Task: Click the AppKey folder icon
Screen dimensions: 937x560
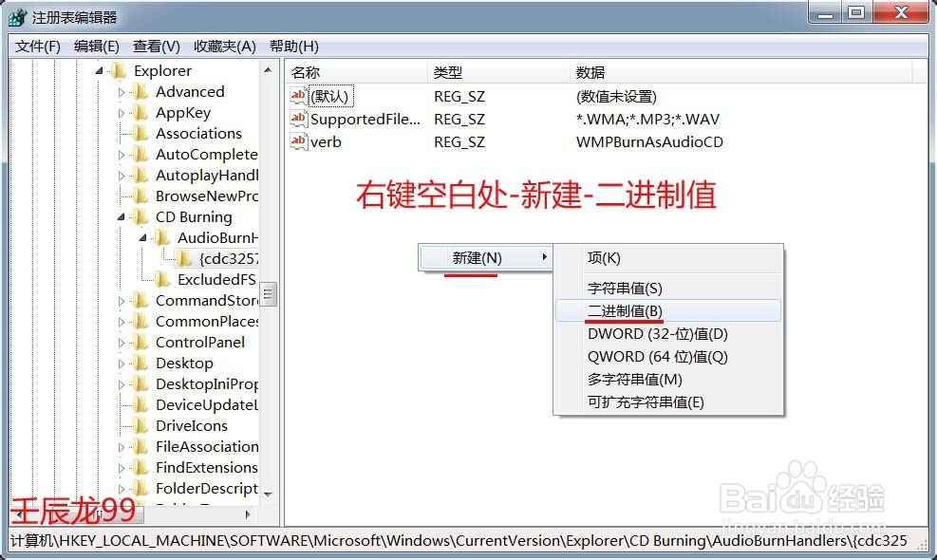Action: [x=141, y=113]
